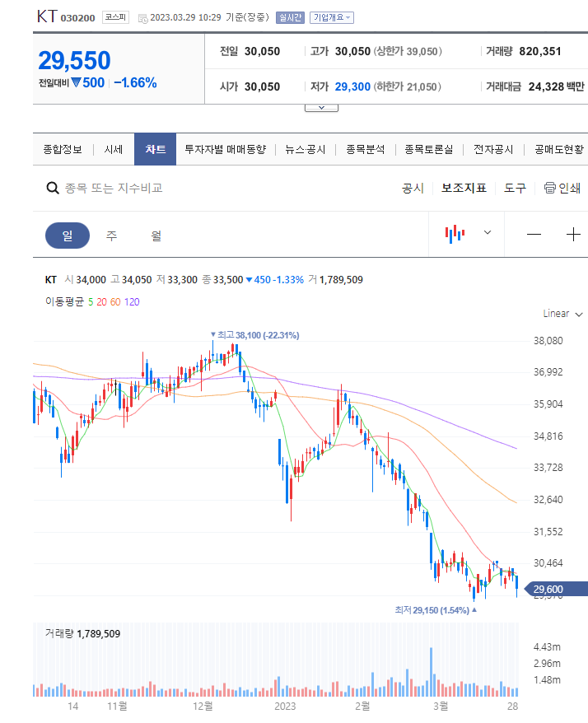The height and width of the screenshot is (723, 588).
Task: Click the 고가 30,050 value
Action: coord(352,51)
